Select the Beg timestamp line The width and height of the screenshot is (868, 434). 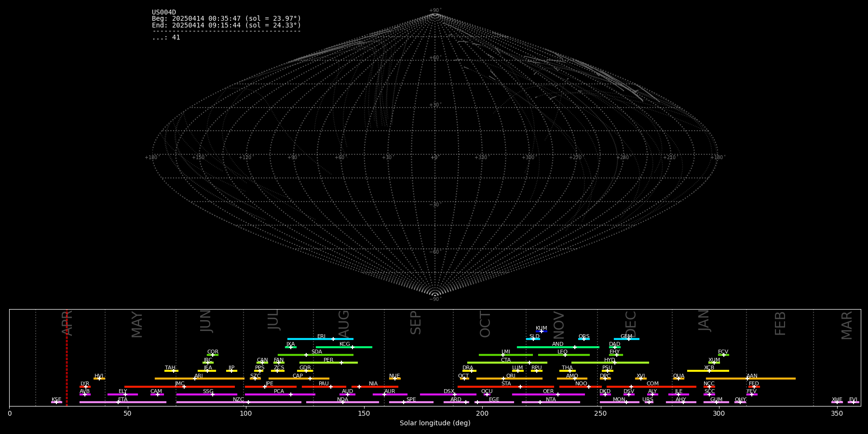pos(226,19)
